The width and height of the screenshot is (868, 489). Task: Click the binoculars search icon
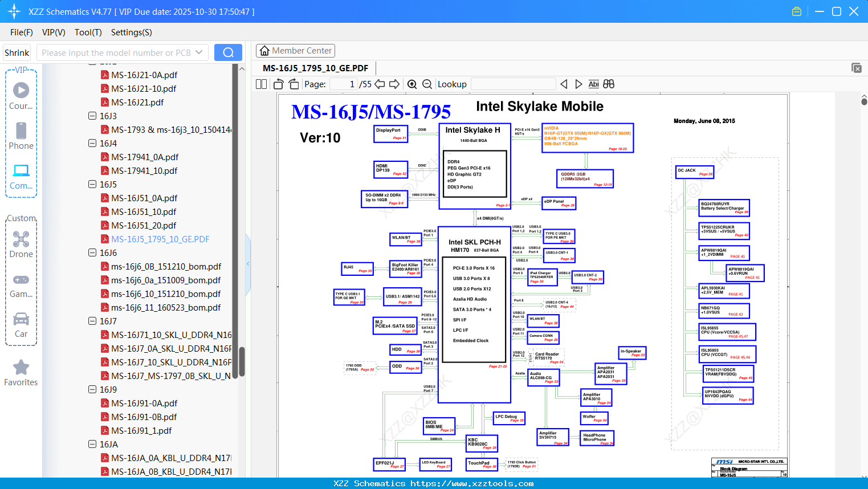point(609,84)
